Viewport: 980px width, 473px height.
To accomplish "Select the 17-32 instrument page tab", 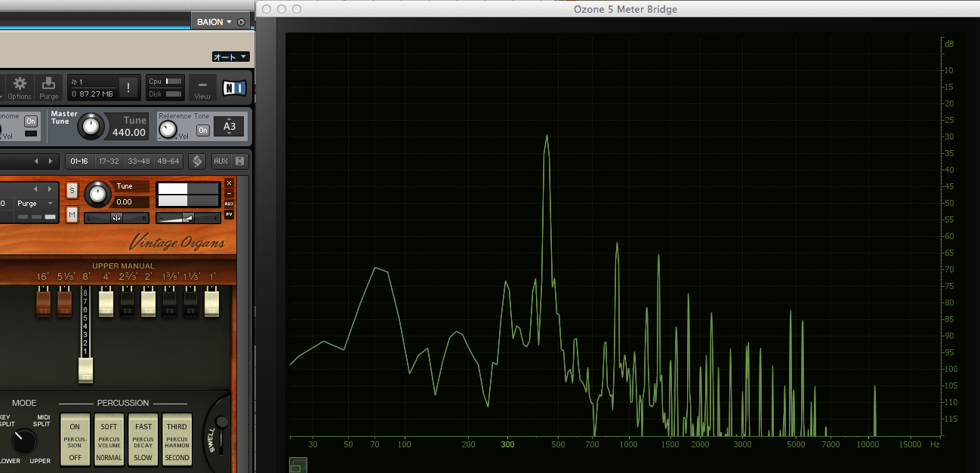I will 109,161.
